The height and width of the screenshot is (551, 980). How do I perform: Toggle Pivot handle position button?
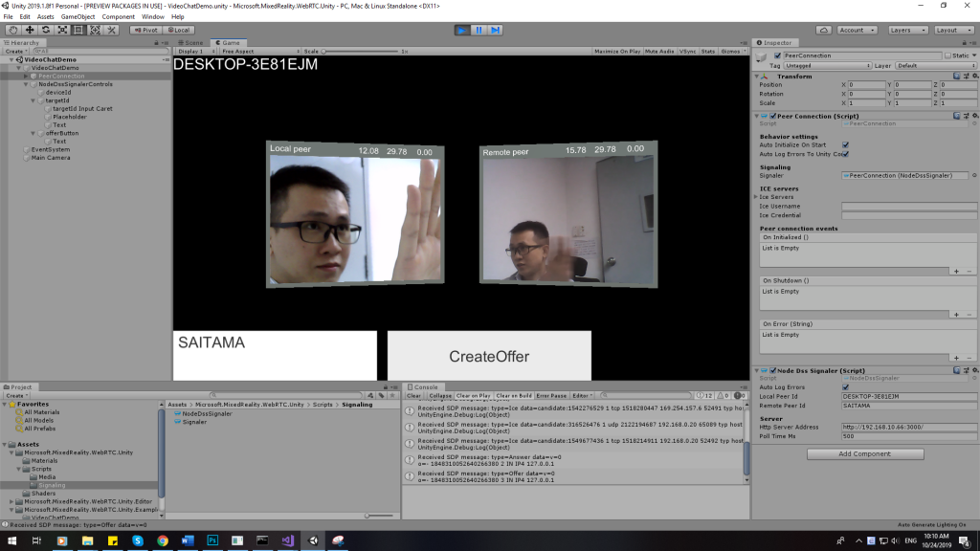click(145, 30)
